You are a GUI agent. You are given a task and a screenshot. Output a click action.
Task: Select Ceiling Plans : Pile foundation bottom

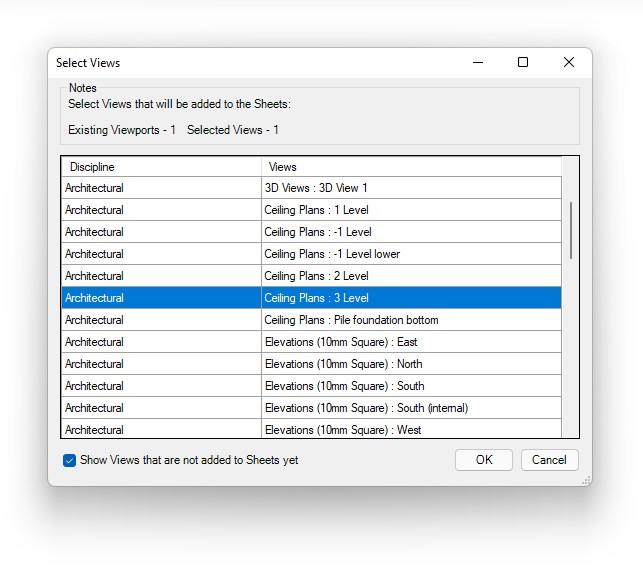pos(410,320)
